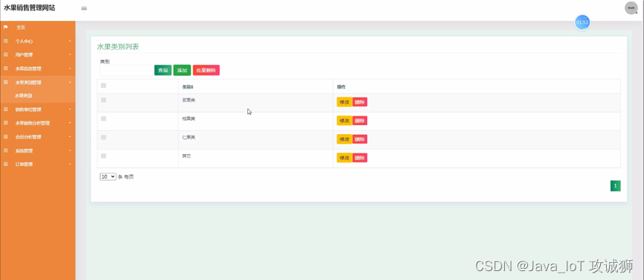Click the grid icon beside 用户管理
Viewport: 644px width, 280px height.
pyautogui.click(x=6, y=54)
